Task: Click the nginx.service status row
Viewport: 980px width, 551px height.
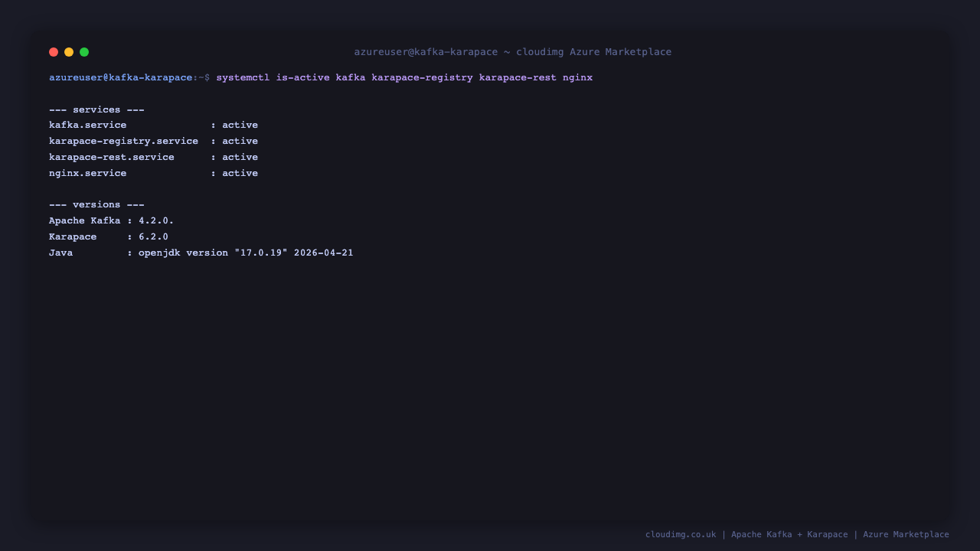Action: (153, 174)
